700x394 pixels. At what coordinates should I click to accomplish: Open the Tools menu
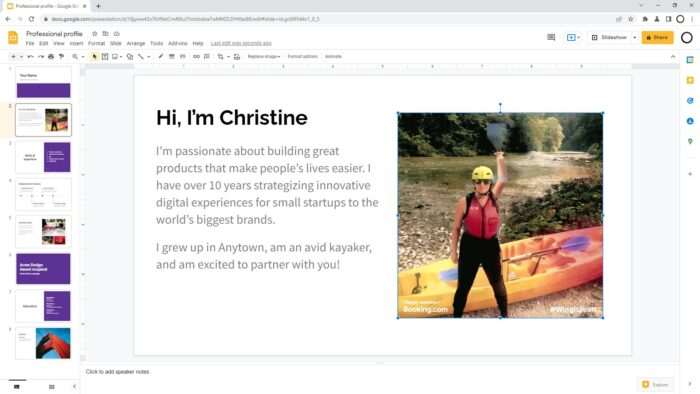[157, 44]
